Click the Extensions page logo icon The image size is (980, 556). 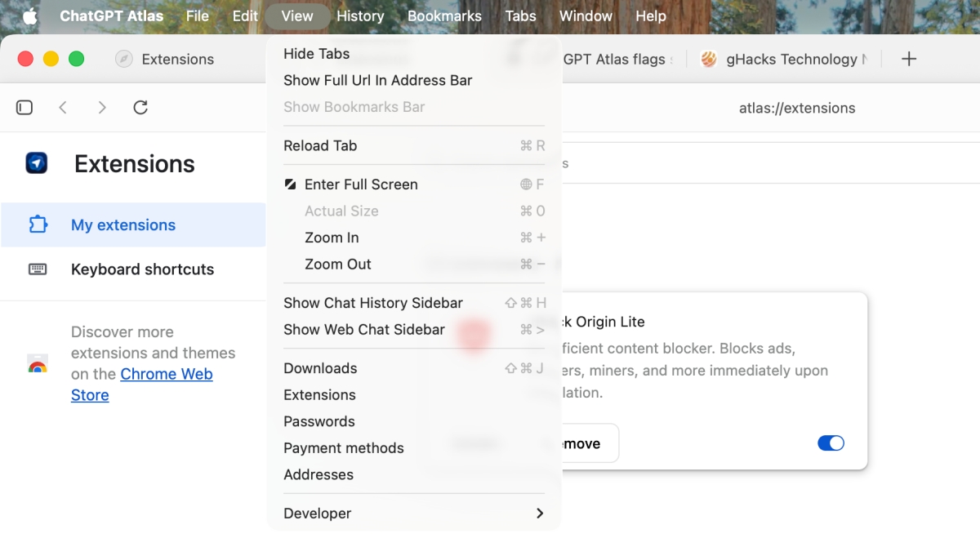coord(37,163)
